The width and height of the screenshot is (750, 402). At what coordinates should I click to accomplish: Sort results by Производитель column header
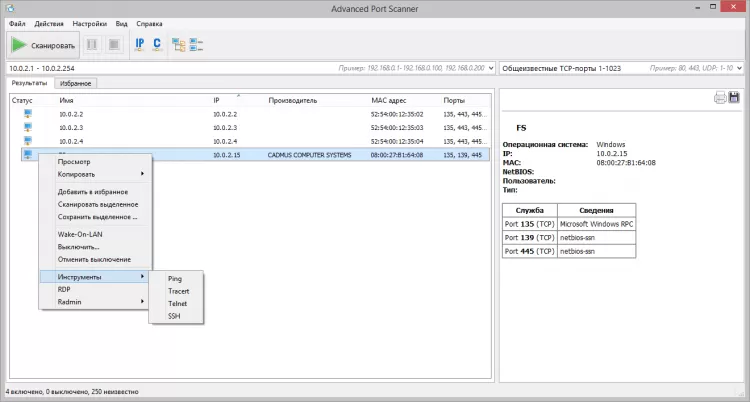pos(292,101)
